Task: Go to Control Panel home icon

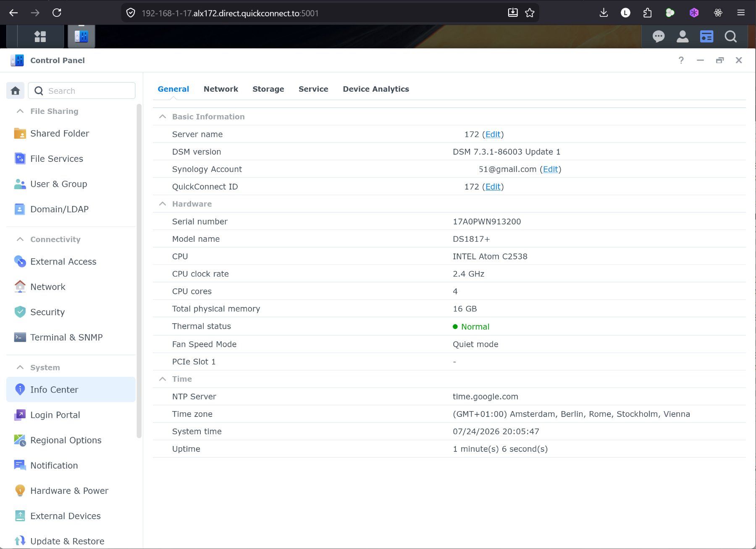Action: 16,91
